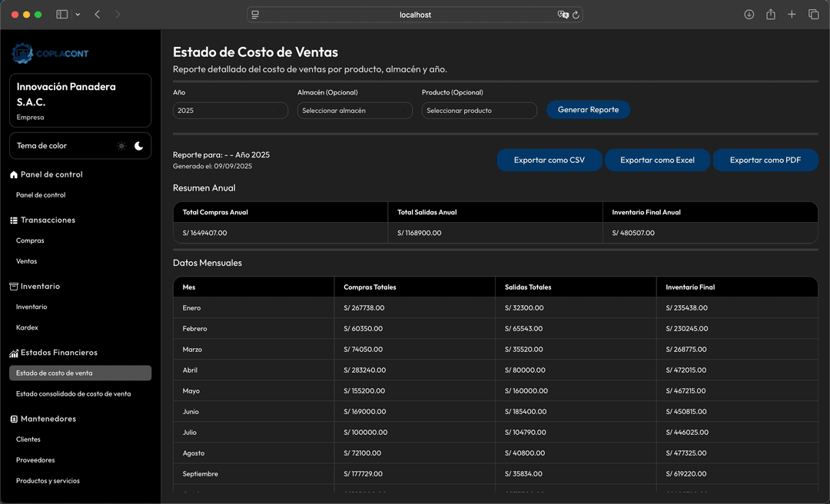Export the report as PDF
Screen dimensions: 830x504
coord(765,160)
